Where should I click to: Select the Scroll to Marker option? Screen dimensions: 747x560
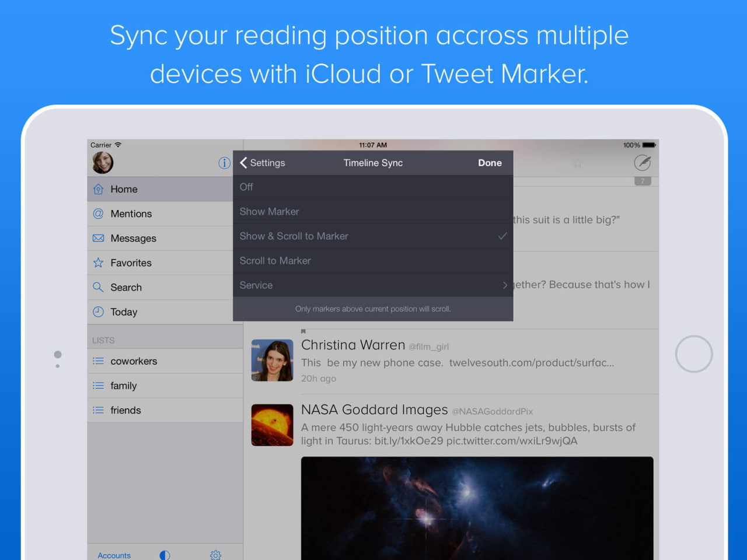pyautogui.click(x=373, y=261)
